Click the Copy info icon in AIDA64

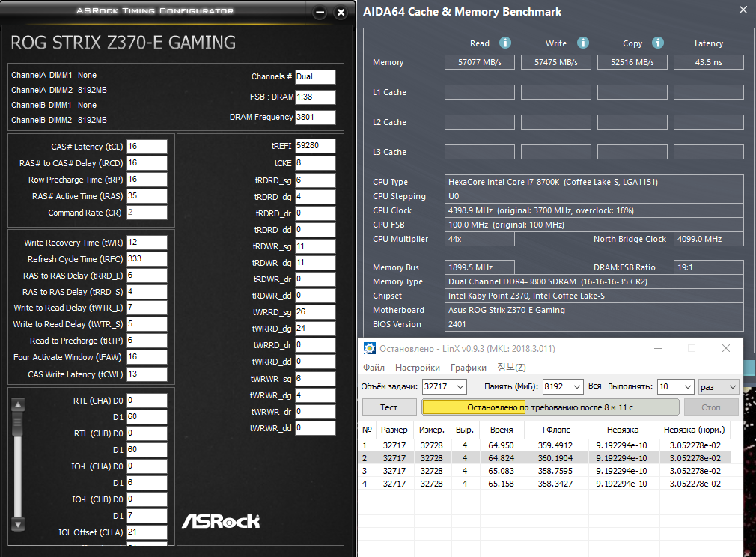[658, 43]
